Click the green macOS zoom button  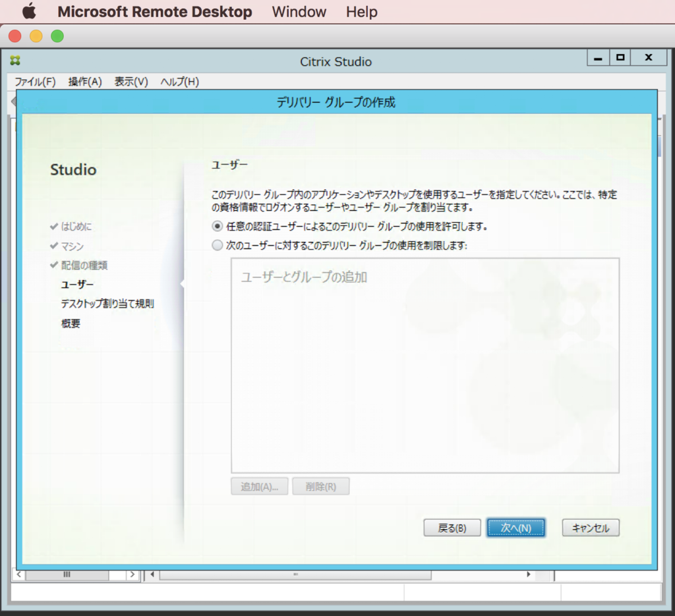tap(57, 36)
